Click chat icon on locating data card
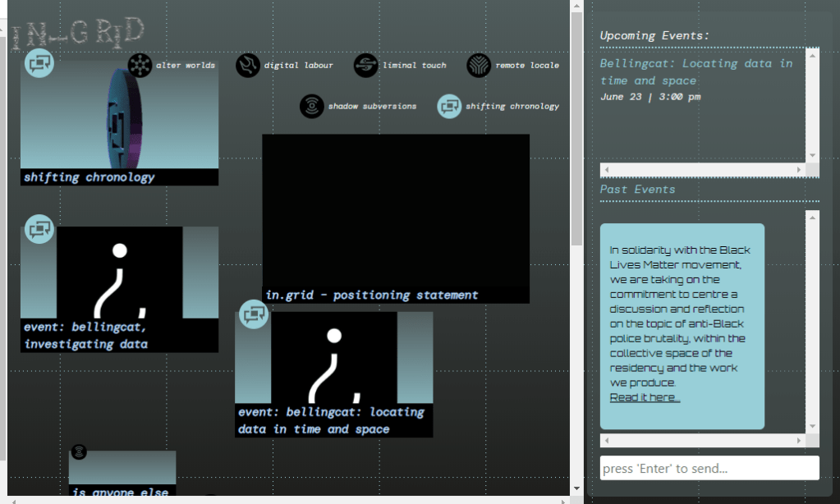This screenshot has height=504, width=840. (x=254, y=314)
